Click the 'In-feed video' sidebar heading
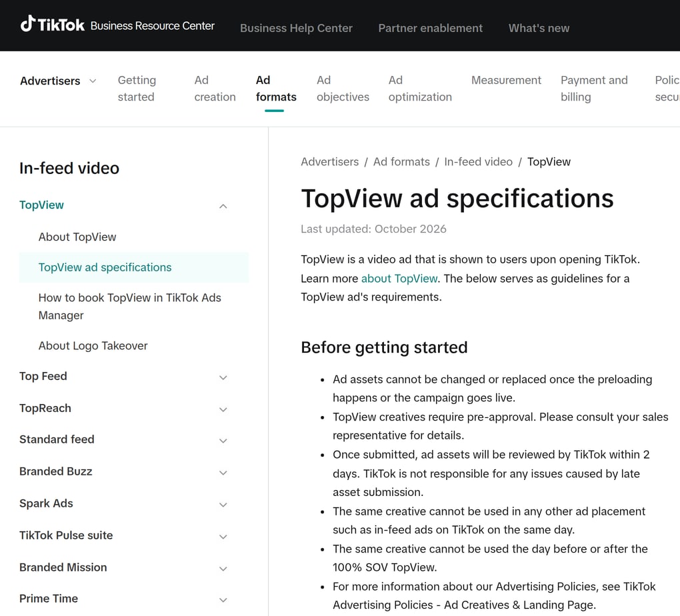Viewport: 680px width, 616px height. (x=69, y=168)
